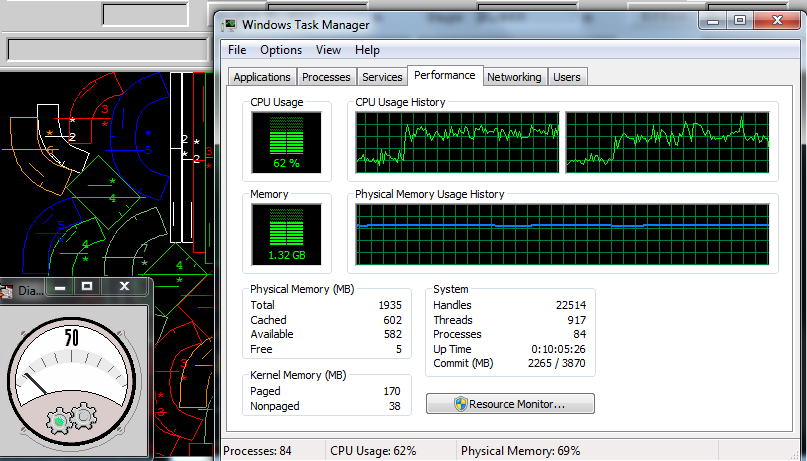Open Resource Monitor
The height and width of the screenshot is (461, 807).
coord(510,404)
